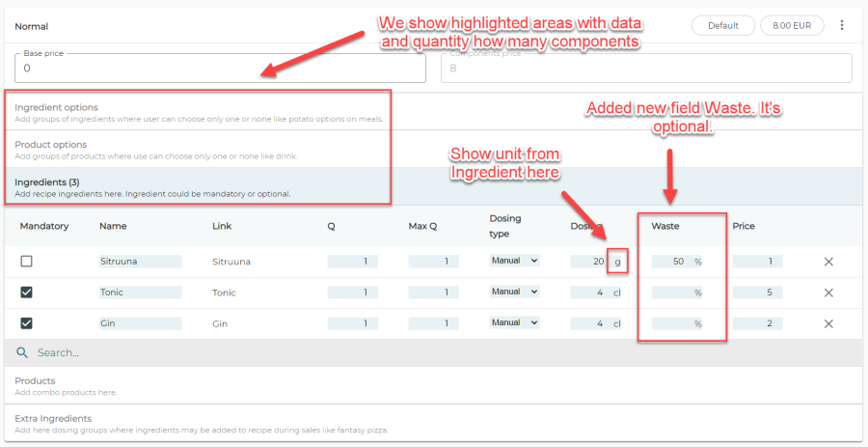This screenshot has height=447, width=868.
Task: Edit the Sitruuna waste percentage field
Action: pos(670,262)
